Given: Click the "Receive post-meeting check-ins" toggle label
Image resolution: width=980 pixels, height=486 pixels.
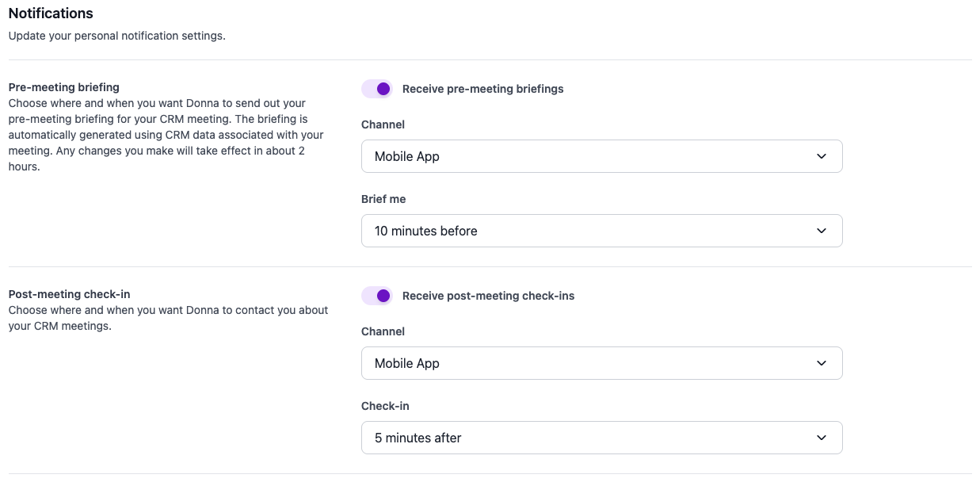Looking at the screenshot, I should (x=488, y=296).
